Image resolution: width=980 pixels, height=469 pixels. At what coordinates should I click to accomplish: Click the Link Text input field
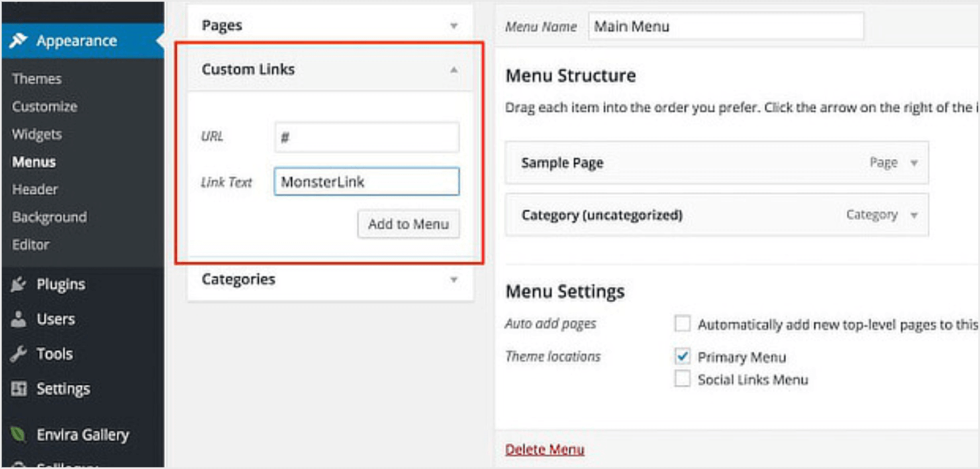[x=367, y=182]
